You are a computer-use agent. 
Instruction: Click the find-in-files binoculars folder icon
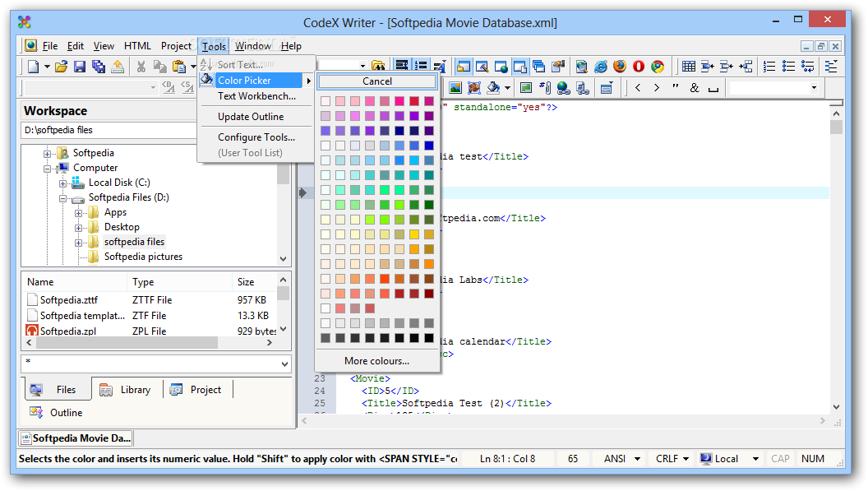(378, 67)
